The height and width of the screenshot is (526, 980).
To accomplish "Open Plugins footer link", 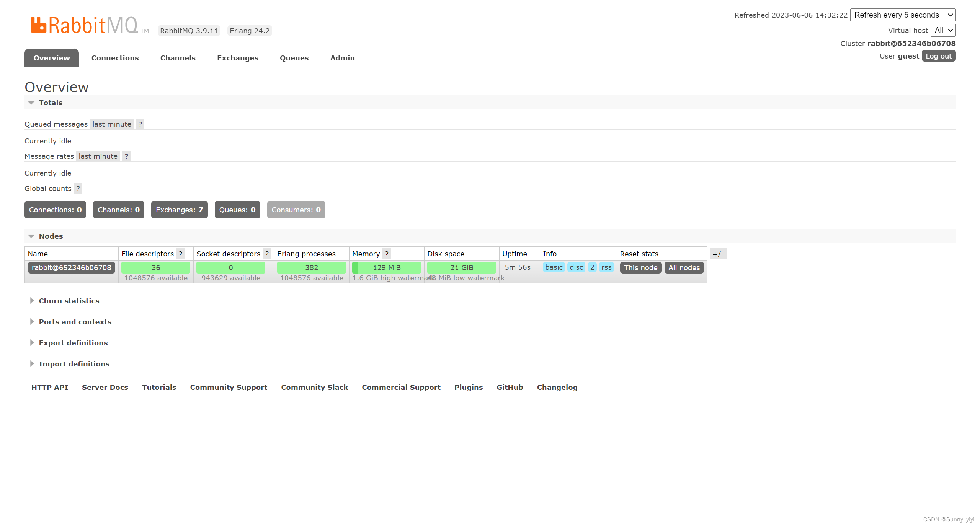I will 469,387.
